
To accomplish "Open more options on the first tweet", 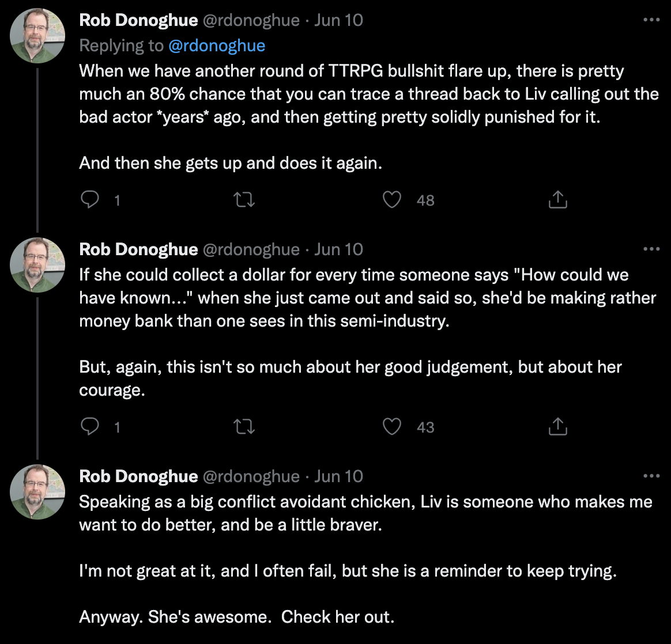I will point(651,20).
